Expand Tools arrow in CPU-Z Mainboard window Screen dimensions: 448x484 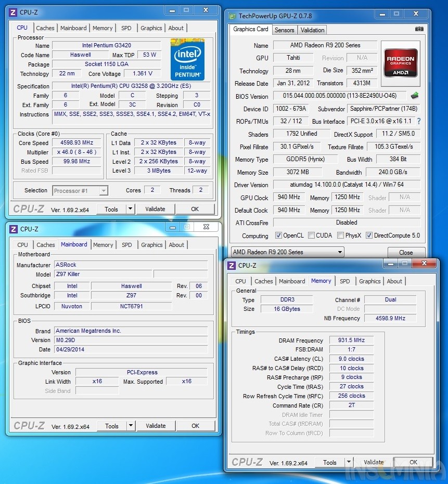point(131,426)
